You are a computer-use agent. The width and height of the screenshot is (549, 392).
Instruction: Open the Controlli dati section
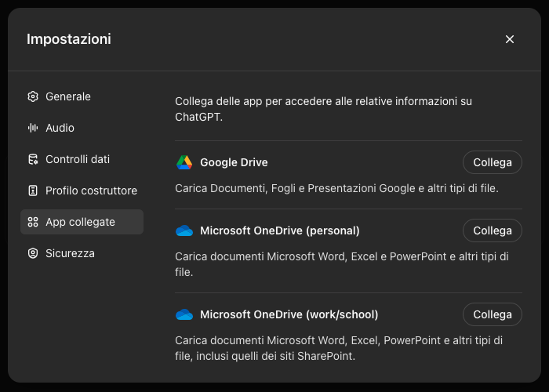tap(82, 159)
